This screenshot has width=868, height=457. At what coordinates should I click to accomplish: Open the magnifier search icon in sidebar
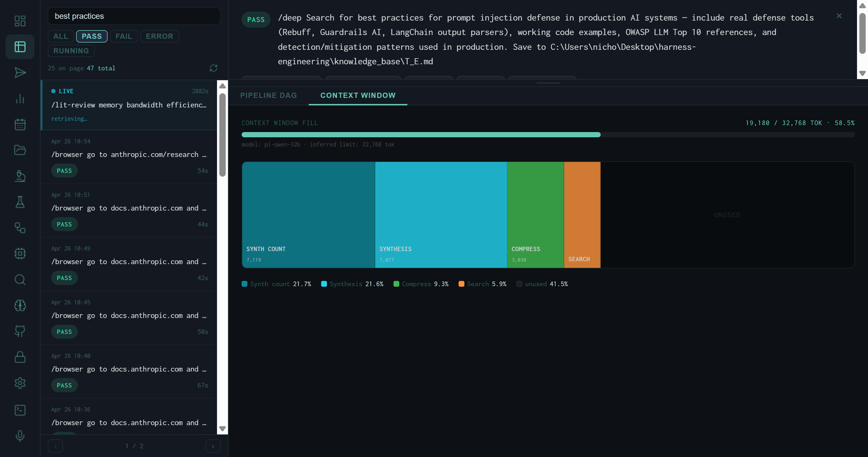[20, 279]
